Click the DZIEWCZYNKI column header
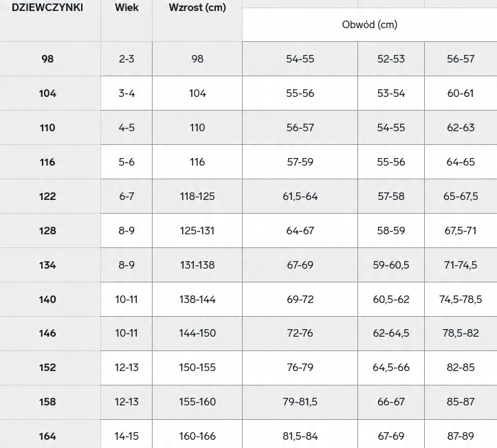 tap(47, 8)
